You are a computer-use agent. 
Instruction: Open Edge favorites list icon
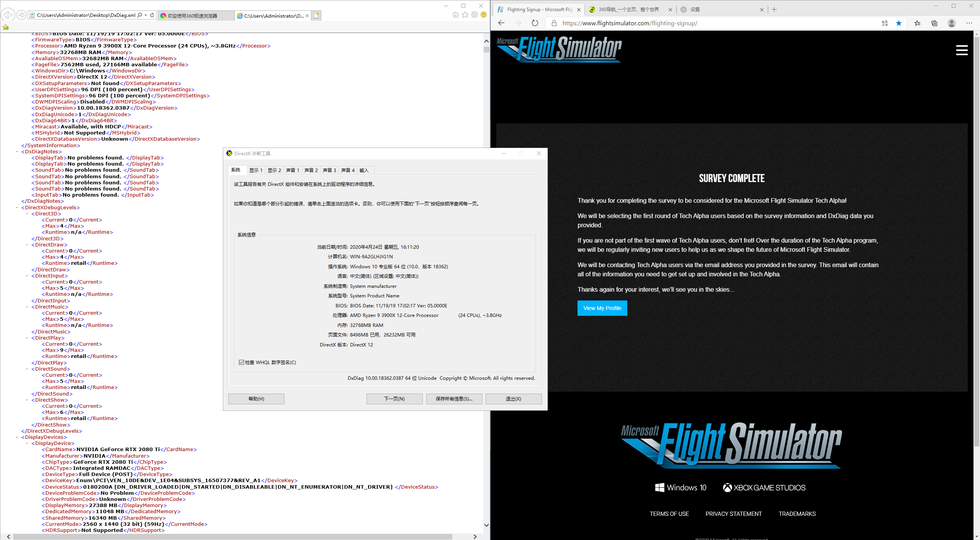[917, 23]
